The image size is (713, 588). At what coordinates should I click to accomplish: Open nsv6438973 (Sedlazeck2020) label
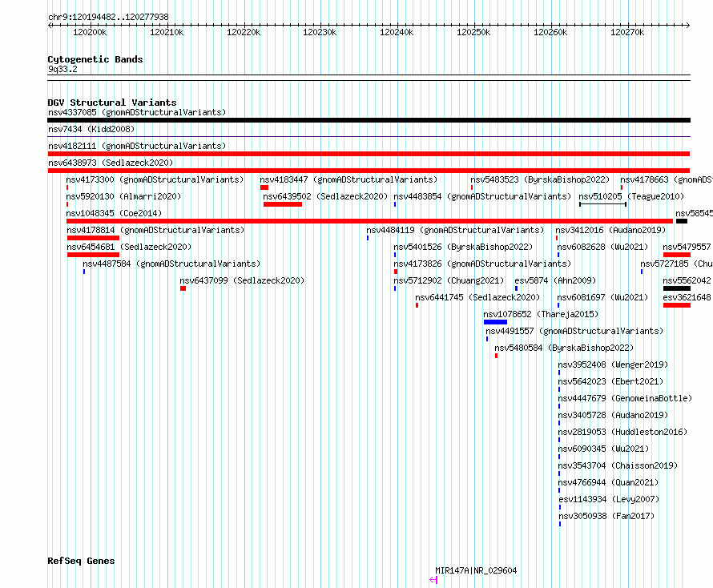coord(111,163)
